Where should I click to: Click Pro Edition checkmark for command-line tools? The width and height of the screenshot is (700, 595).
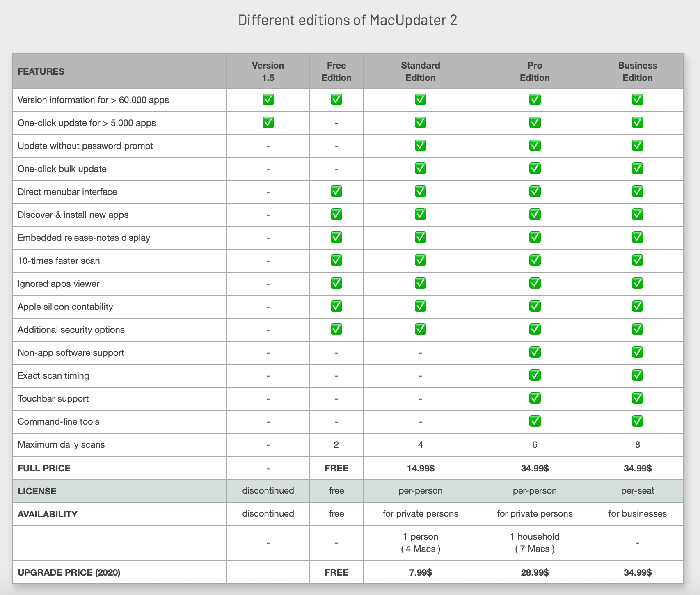click(535, 421)
